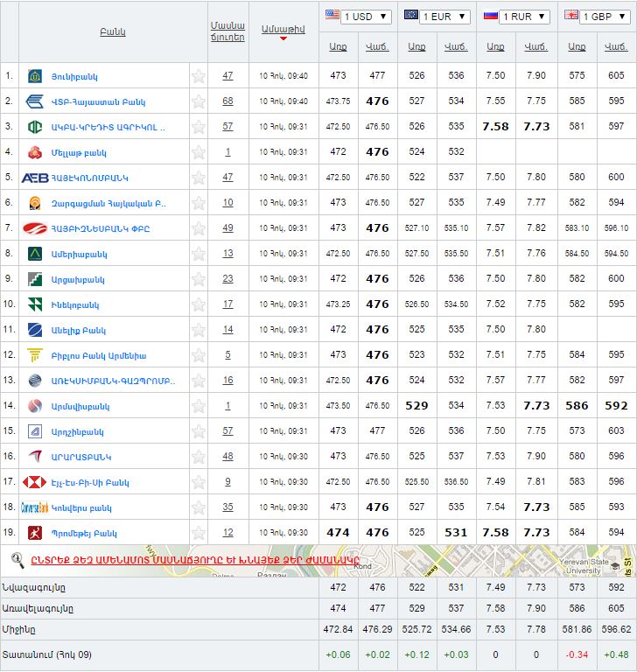Toggle the favorite star for row 7 bank
This screenshot has height=672, width=637.
pos(199,228)
